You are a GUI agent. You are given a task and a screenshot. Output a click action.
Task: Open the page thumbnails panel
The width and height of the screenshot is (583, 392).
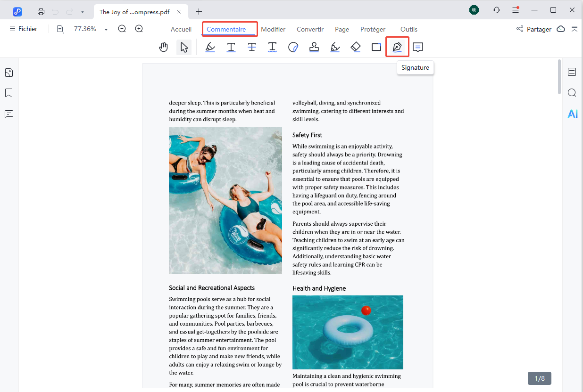8,73
